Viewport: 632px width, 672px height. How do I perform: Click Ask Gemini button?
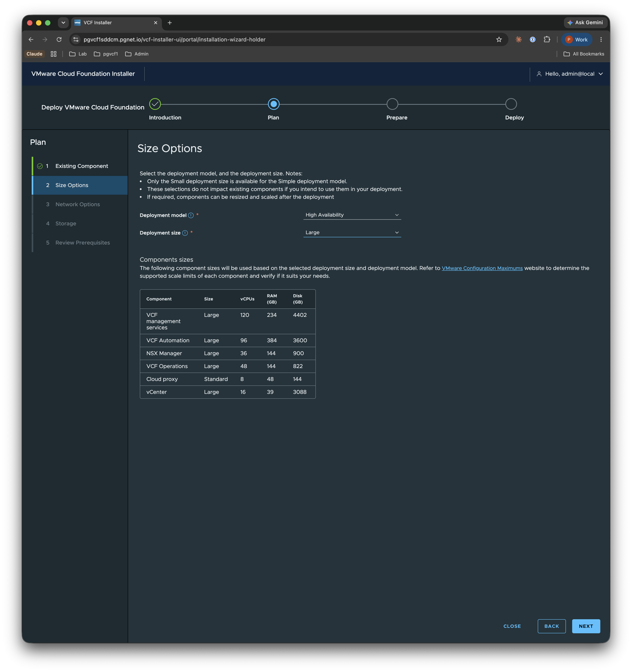(x=585, y=23)
